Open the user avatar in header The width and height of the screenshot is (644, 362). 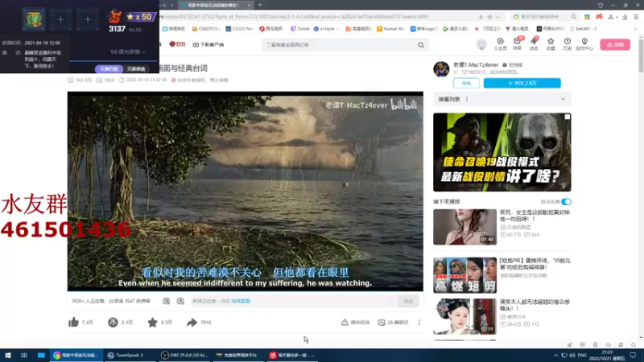tap(481, 44)
